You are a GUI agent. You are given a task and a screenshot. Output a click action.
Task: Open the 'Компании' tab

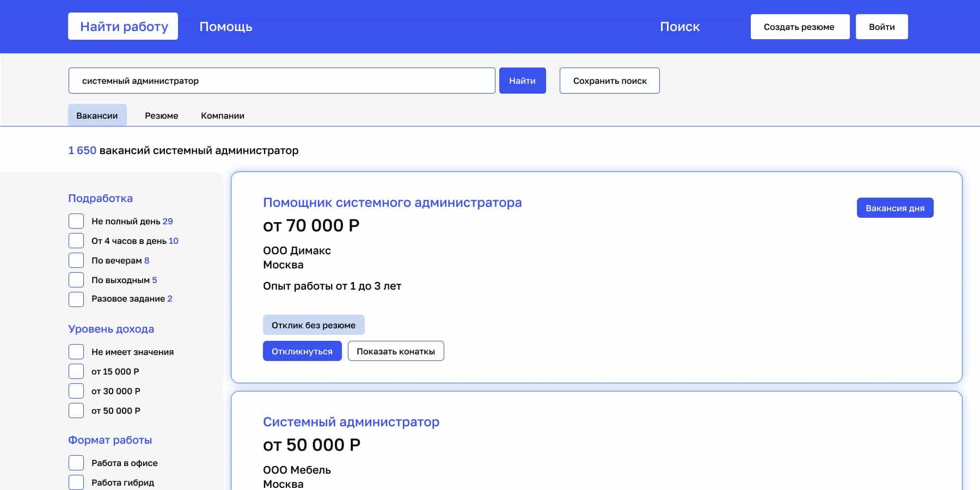click(x=223, y=115)
